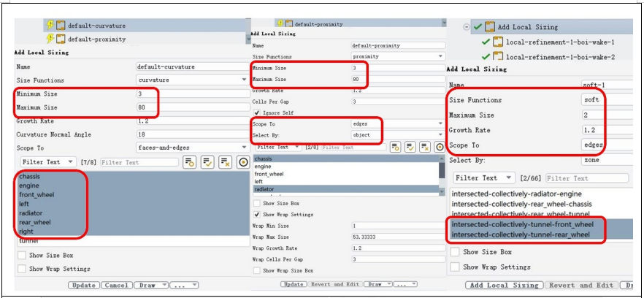
Task: Click deselect-all X icon in default-proximity panel
Action: pyautogui.click(x=425, y=147)
